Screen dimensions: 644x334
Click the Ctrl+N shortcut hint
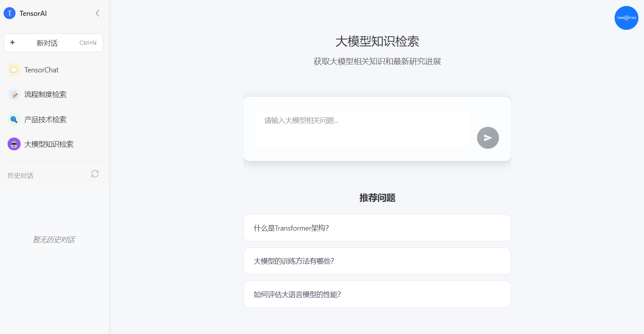tap(88, 43)
